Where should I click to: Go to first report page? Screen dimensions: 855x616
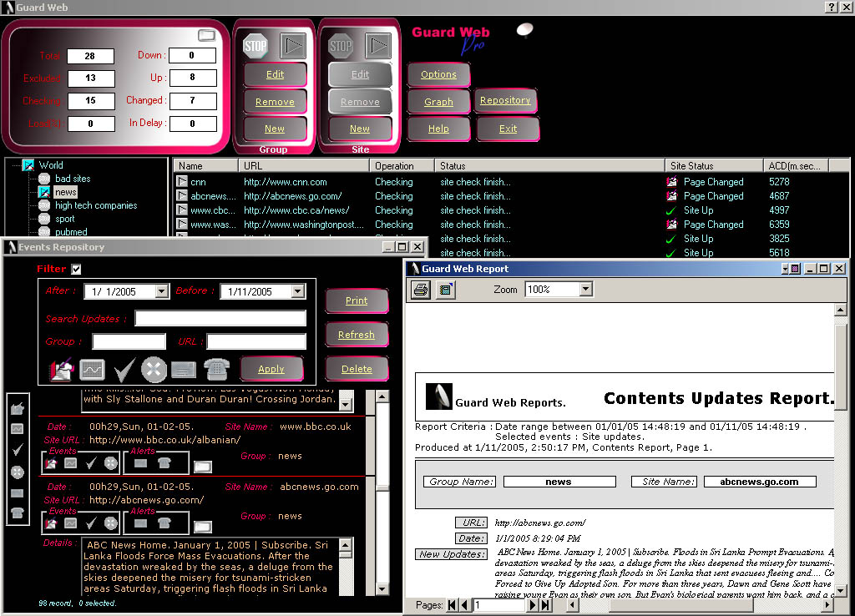452,605
